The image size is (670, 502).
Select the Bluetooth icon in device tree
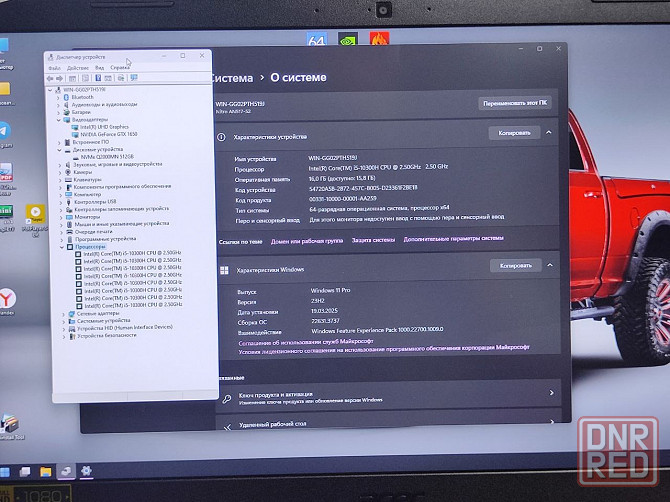pyautogui.click(x=66, y=97)
